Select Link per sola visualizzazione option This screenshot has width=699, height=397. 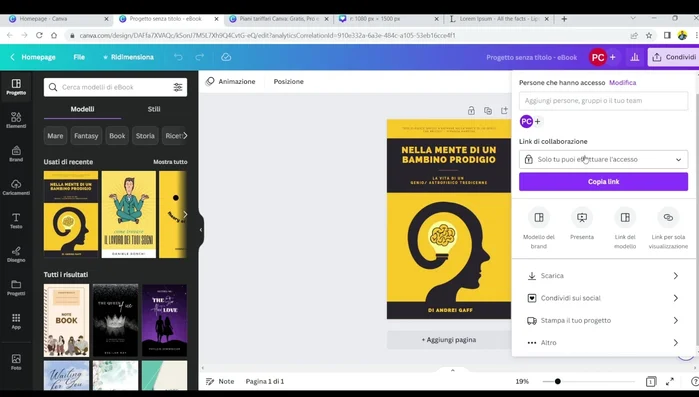click(668, 229)
